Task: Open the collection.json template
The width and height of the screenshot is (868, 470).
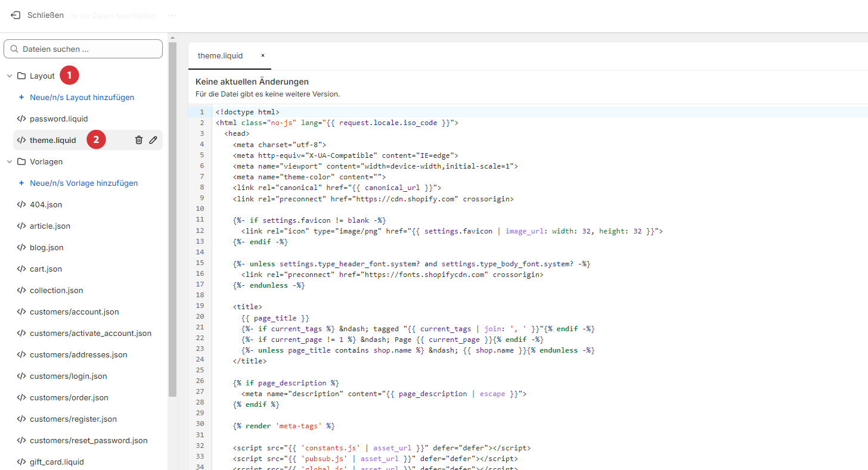Action: (x=57, y=290)
